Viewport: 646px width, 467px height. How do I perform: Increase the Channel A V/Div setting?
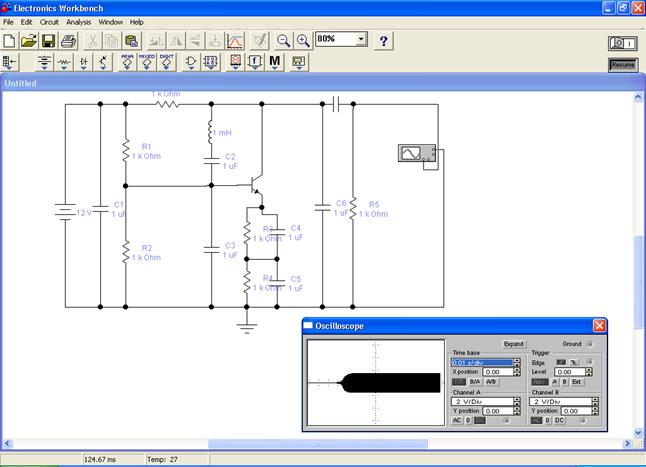pos(517,398)
